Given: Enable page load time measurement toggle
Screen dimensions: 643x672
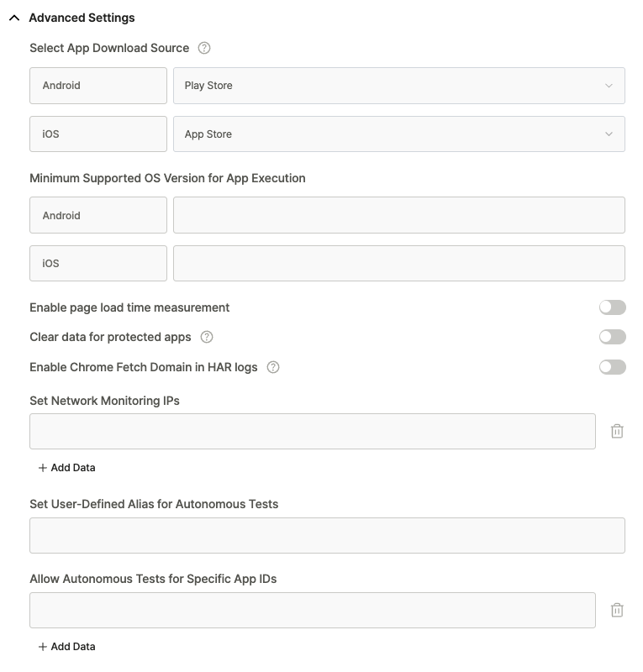Looking at the screenshot, I should pos(612,307).
